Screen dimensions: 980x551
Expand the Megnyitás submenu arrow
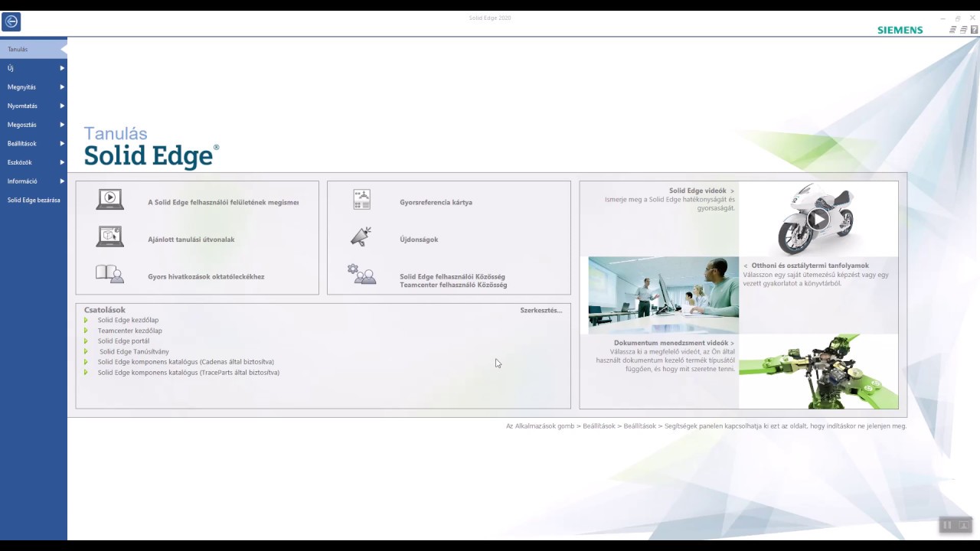(x=62, y=87)
